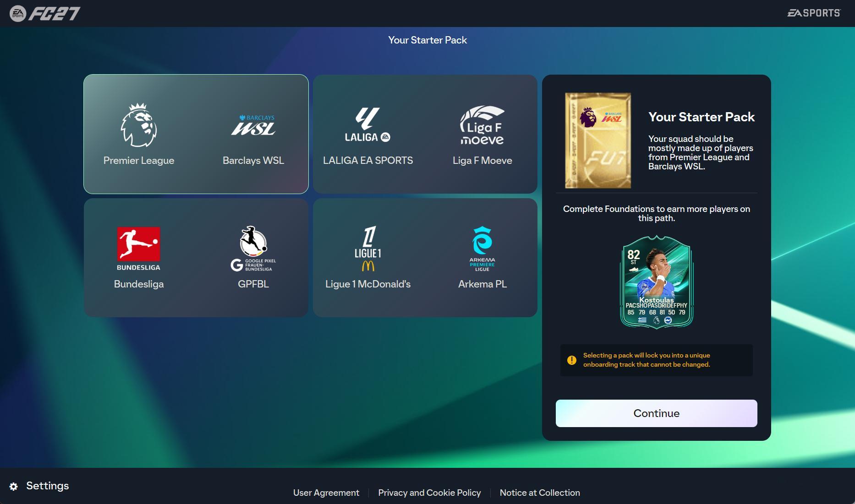The height and width of the screenshot is (504, 855).
Task: Select the red Bundesliga logo
Action: (139, 249)
